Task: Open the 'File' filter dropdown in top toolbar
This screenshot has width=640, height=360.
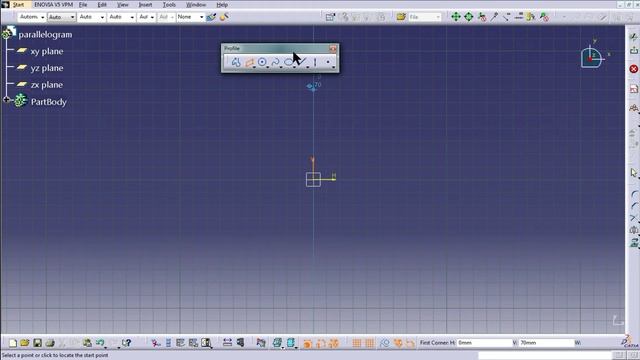Action: point(424,17)
